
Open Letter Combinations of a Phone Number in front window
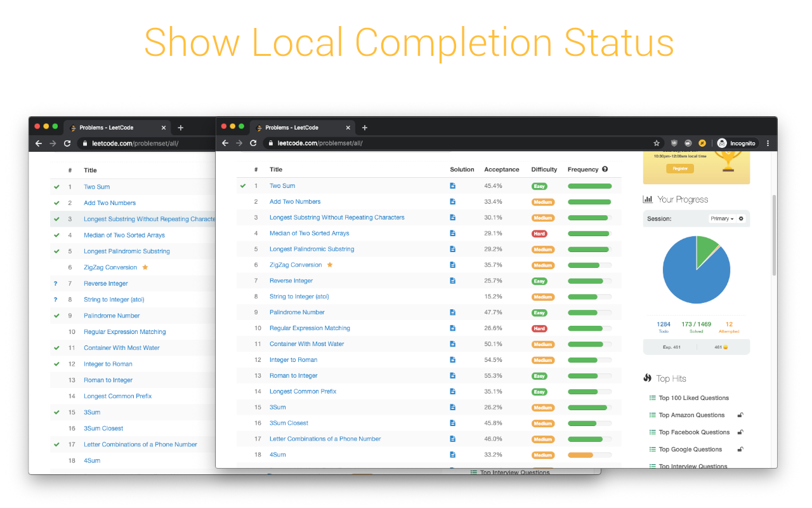pos(325,439)
